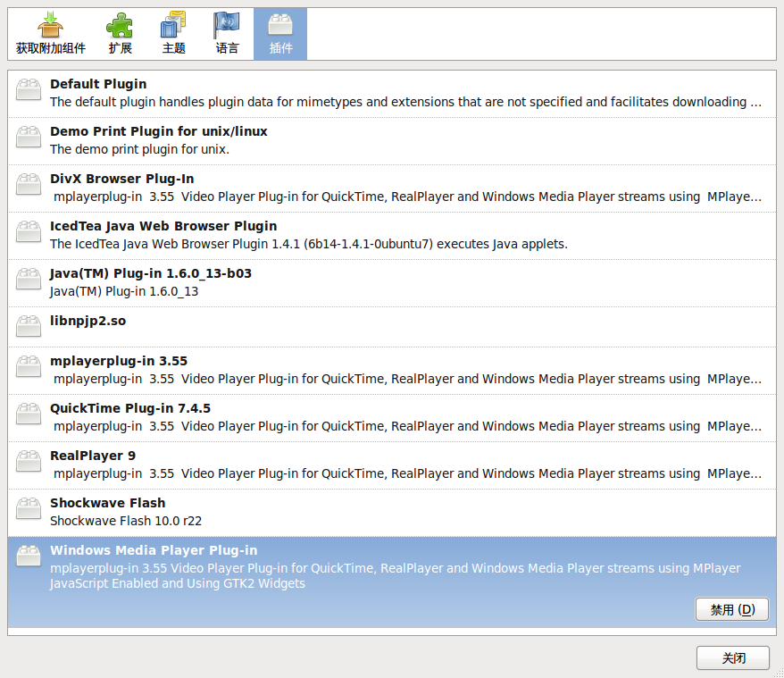Click the mplayerplug-in 3.55 brick icon
Screen dimensions: 784x678
pyautogui.click(x=29, y=366)
